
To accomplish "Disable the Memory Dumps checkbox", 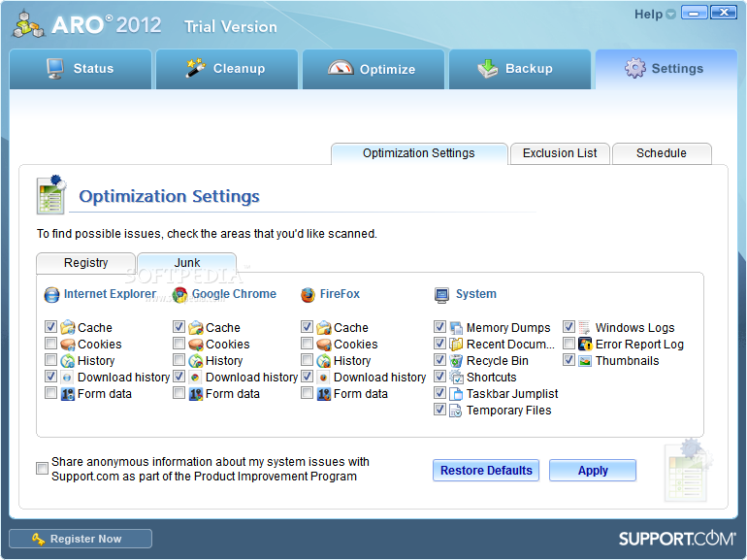I will [440, 327].
